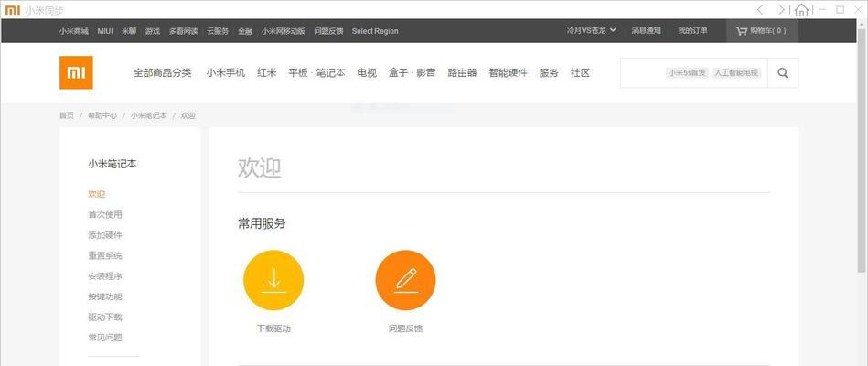Select 首次使用 in sidebar
The image size is (868, 366).
104,214
